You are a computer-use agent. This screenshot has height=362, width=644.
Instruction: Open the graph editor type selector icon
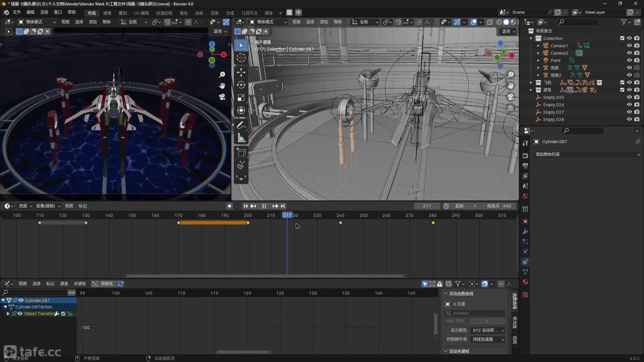point(9,284)
